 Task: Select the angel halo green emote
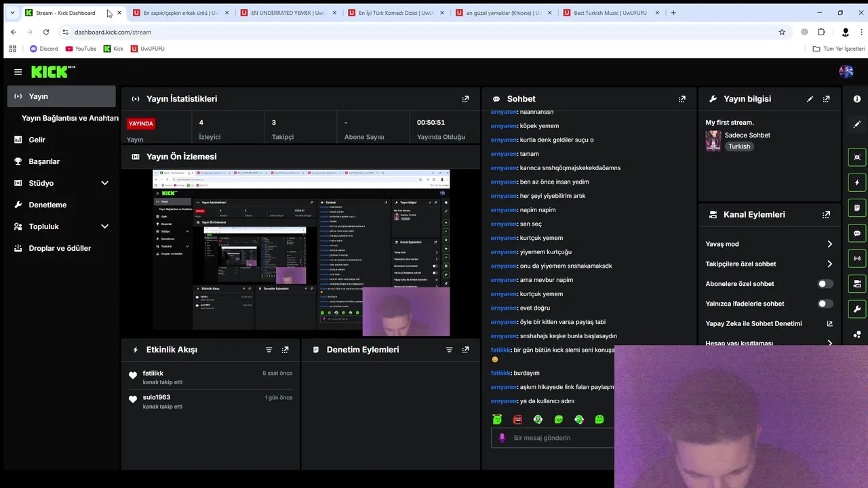click(497, 420)
